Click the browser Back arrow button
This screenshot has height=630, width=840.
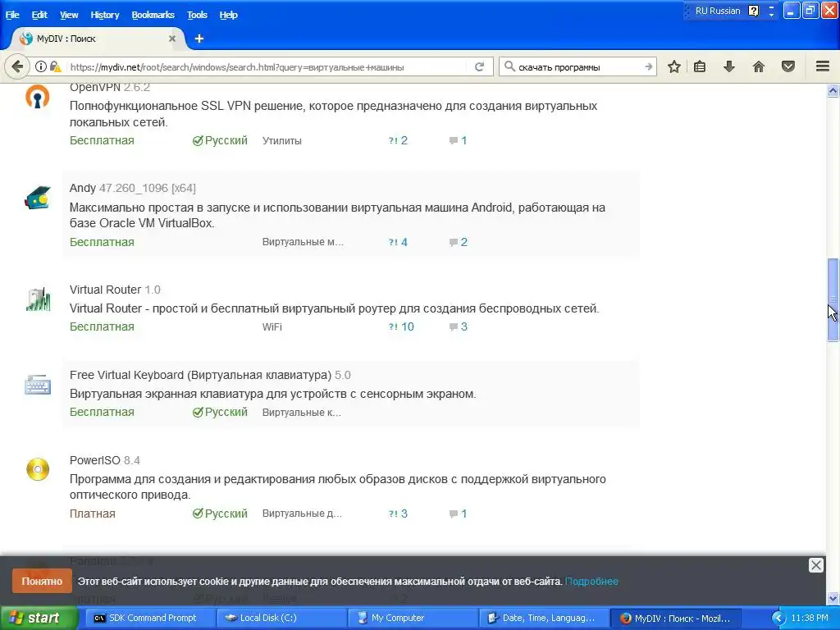17,66
